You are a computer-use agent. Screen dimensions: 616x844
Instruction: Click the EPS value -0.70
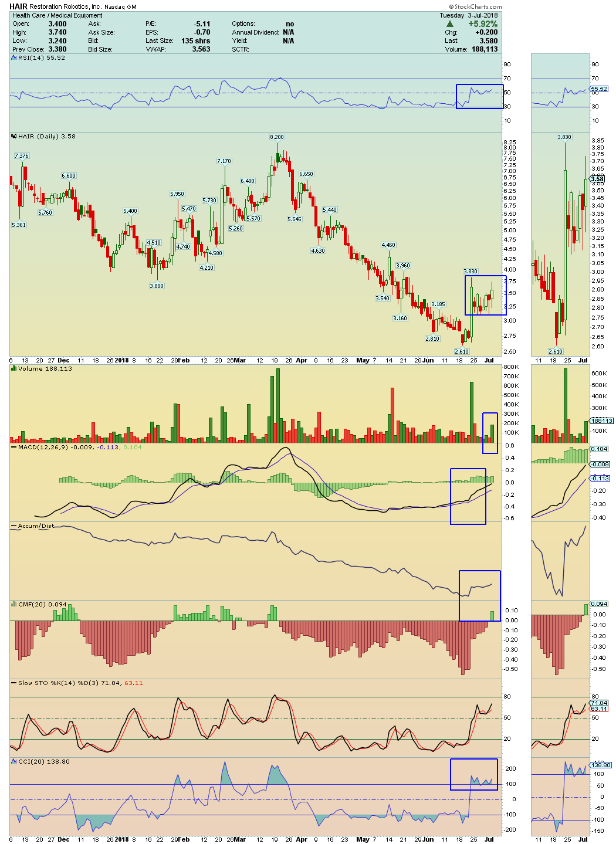(202, 32)
